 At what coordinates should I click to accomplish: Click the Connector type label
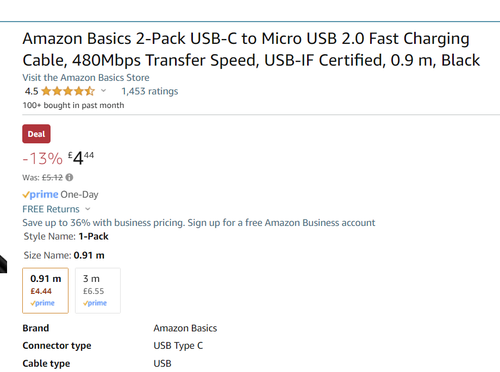[x=57, y=346]
